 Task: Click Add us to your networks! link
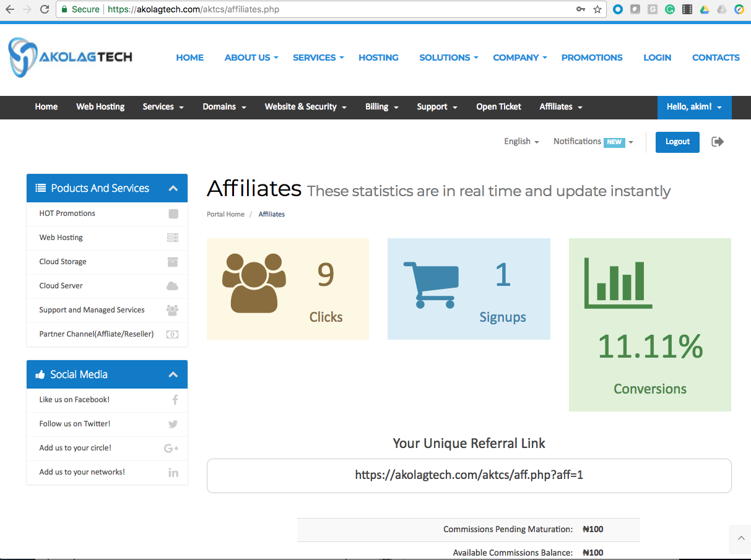(x=82, y=472)
